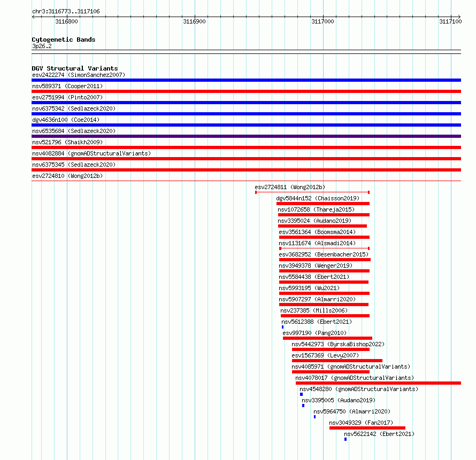Click the nsv6535684 (Sedlazeck2020) label
The height and width of the screenshot is (460, 476).
[74, 131]
